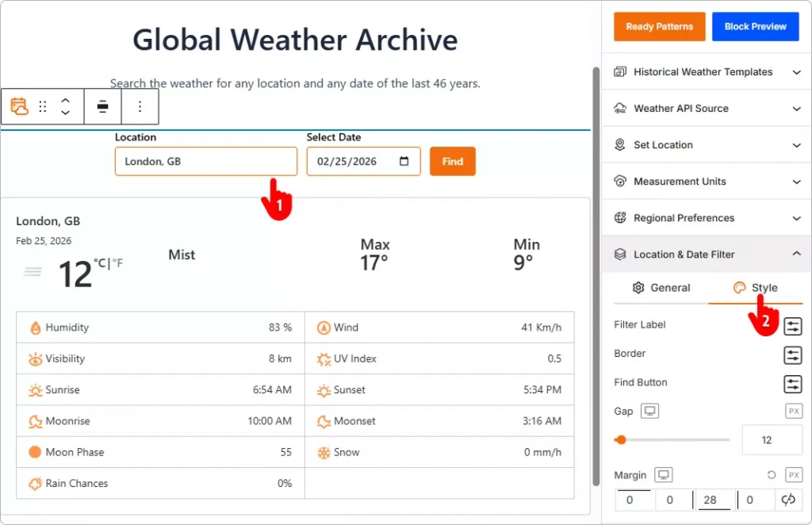Select the weather block icon in the toolbar

20,106
